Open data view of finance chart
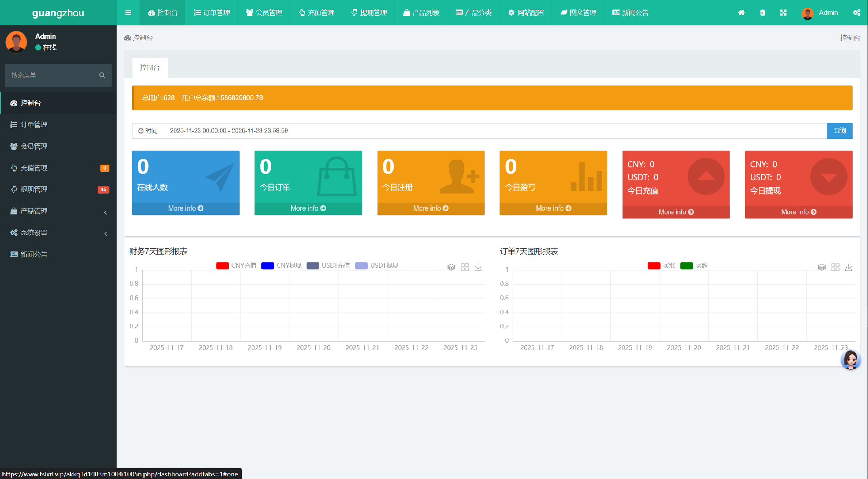Viewport: 868px width, 479px height. 451,267
